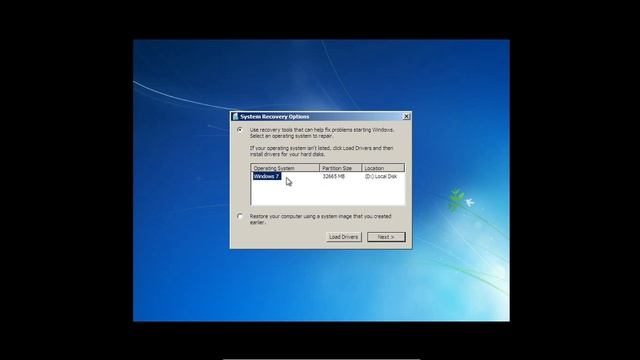Screen dimensions: 640x360
Task: Click the (D:) Local Disk location cell
Action: (x=381, y=176)
